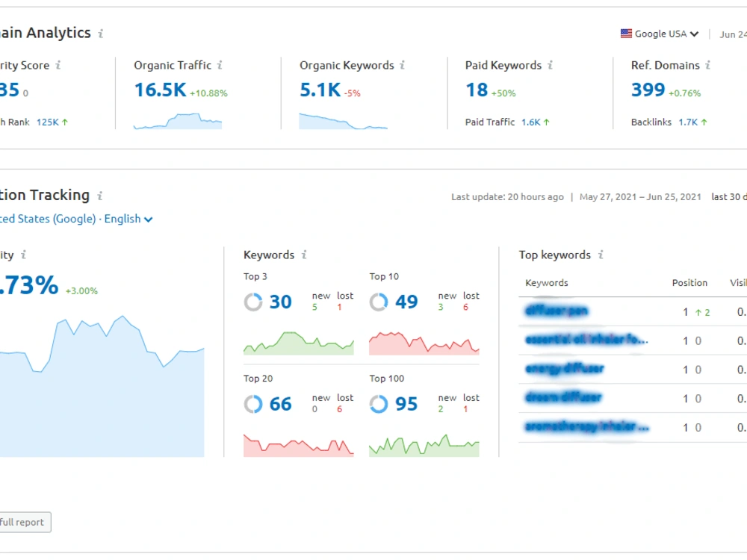The height and width of the screenshot is (560, 747).
Task: Click the info icon next to Ref. Domains
Action: coord(708,65)
